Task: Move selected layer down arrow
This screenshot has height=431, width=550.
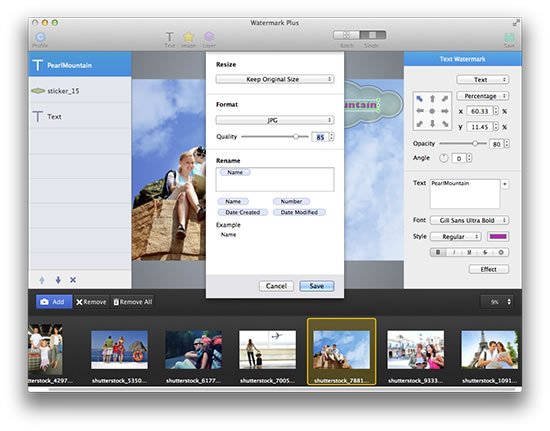Action: 58,280
